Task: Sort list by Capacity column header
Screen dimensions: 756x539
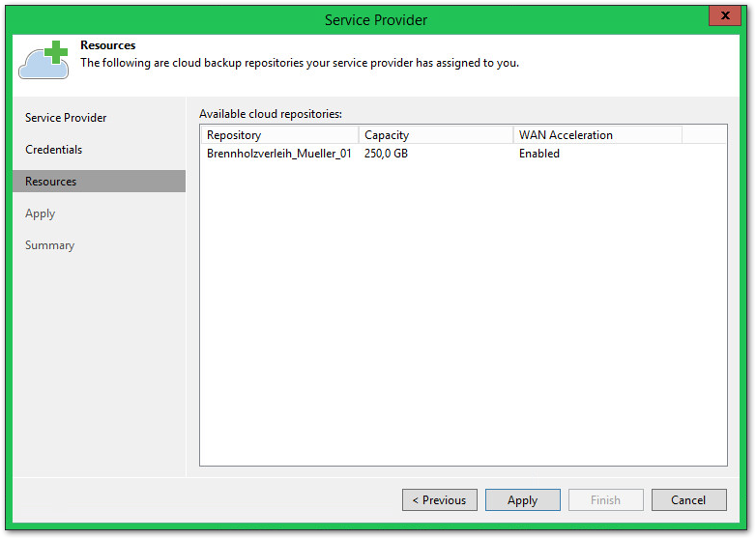Action: [x=435, y=135]
